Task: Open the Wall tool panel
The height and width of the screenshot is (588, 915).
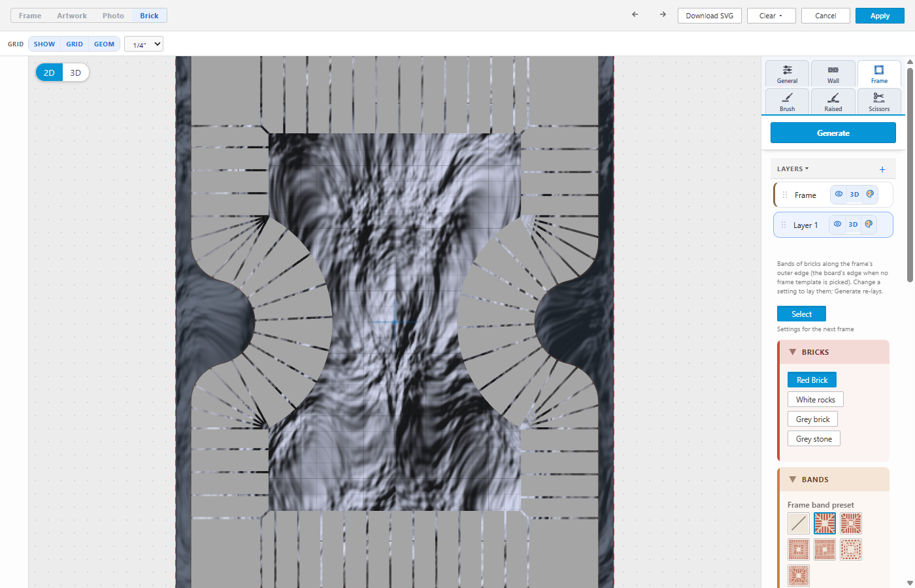Action: click(x=833, y=74)
